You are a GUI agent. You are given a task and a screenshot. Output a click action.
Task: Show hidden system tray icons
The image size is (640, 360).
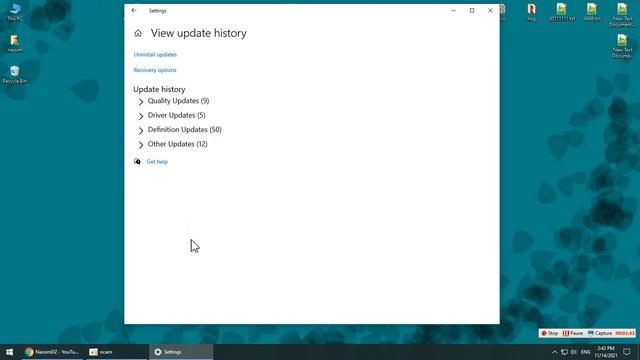point(554,352)
